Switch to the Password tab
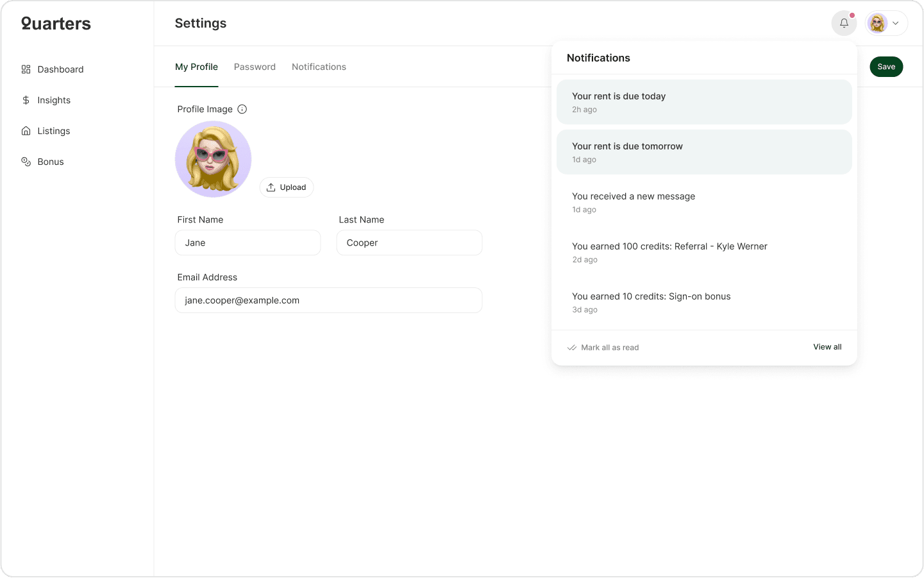Screen dimensions: 924x578 coord(255,66)
